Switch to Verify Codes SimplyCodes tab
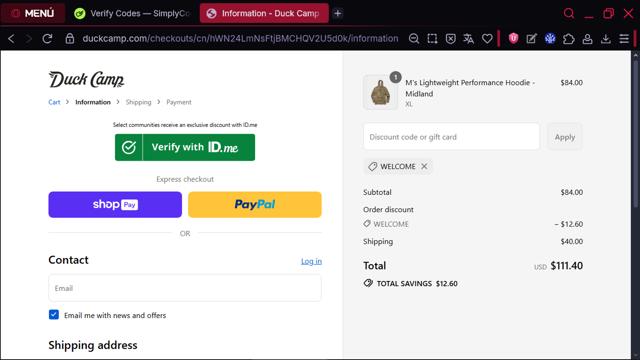Screen dimensions: 640x360 [133, 13]
